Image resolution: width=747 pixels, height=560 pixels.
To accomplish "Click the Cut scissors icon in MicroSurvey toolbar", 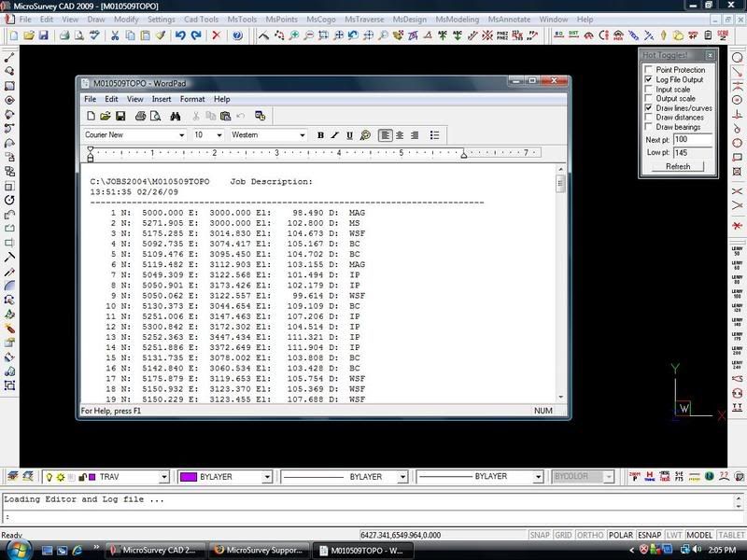I will 115,35.
